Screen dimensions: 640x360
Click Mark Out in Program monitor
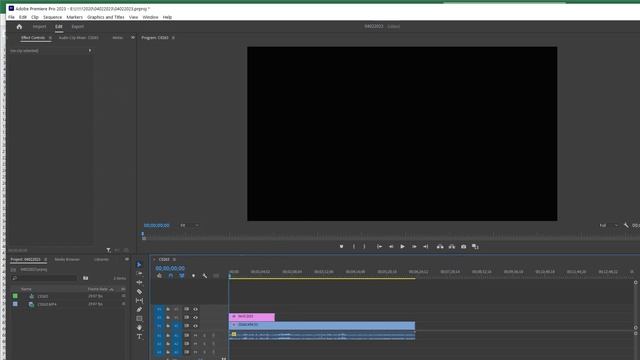pos(364,247)
